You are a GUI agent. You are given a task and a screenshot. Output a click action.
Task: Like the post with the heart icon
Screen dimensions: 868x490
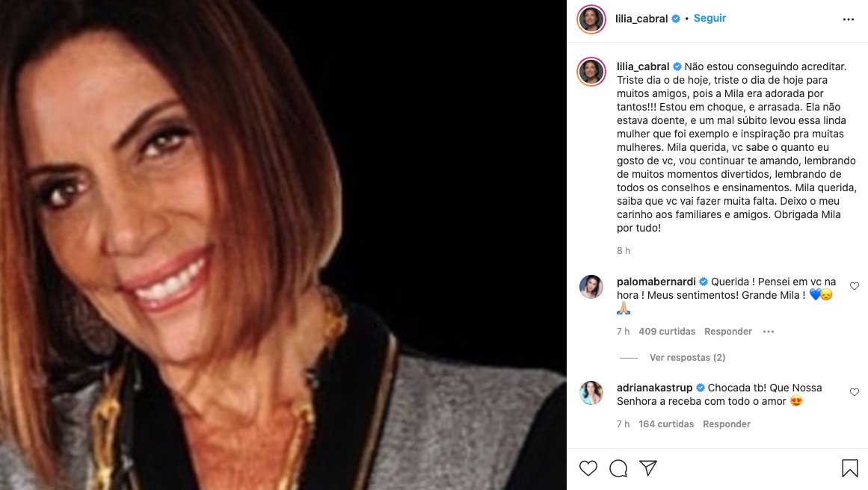coord(589,468)
